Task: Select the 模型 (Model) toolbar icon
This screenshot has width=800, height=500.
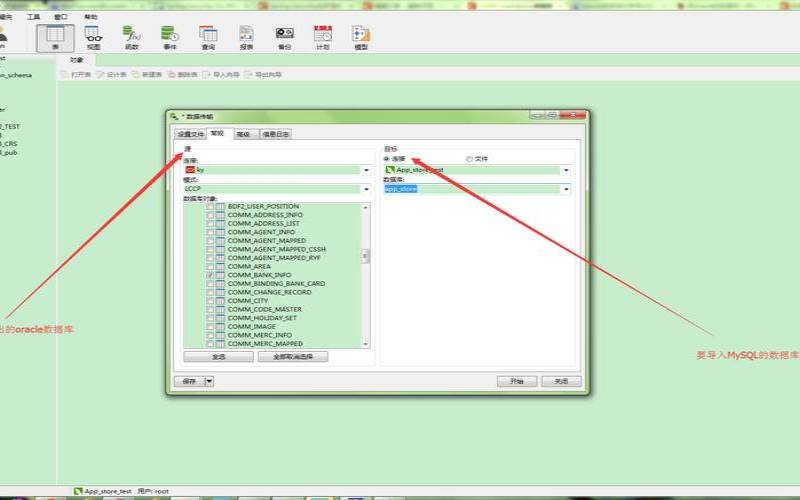Action: 361,37
